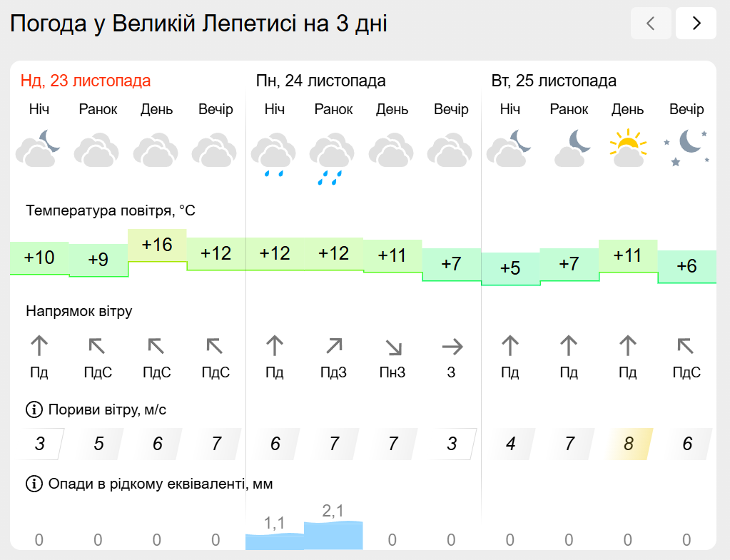This screenshot has height=560, width=730.
Task: Click the +16 temperature bar
Action: (157, 245)
